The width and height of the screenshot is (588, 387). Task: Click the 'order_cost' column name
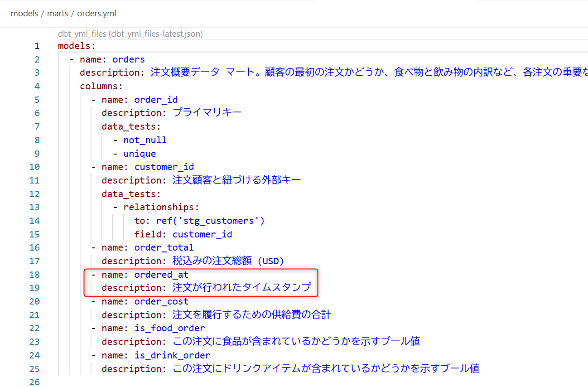[161, 301]
